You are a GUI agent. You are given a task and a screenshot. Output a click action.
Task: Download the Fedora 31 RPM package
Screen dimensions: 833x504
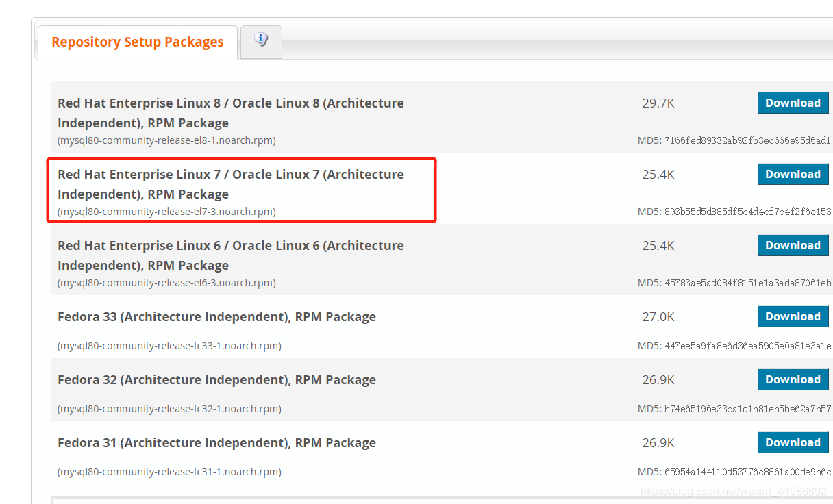793,442
